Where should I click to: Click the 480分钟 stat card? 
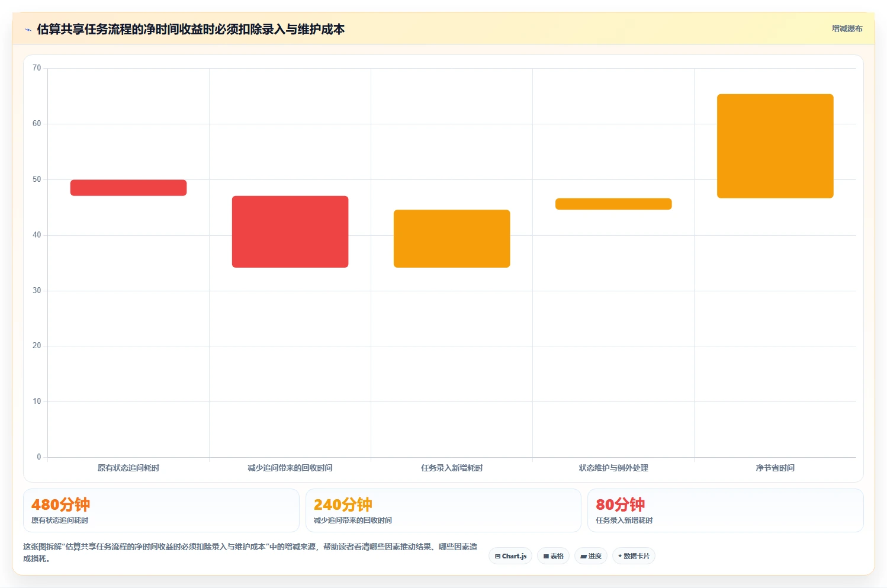tap(161, 510)
